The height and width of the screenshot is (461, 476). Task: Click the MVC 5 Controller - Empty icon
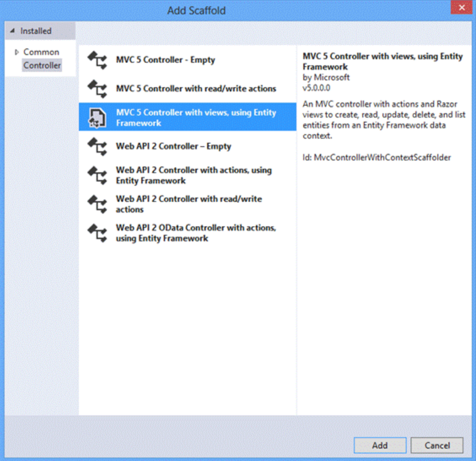pyautogui.click(x=97, y=60)
